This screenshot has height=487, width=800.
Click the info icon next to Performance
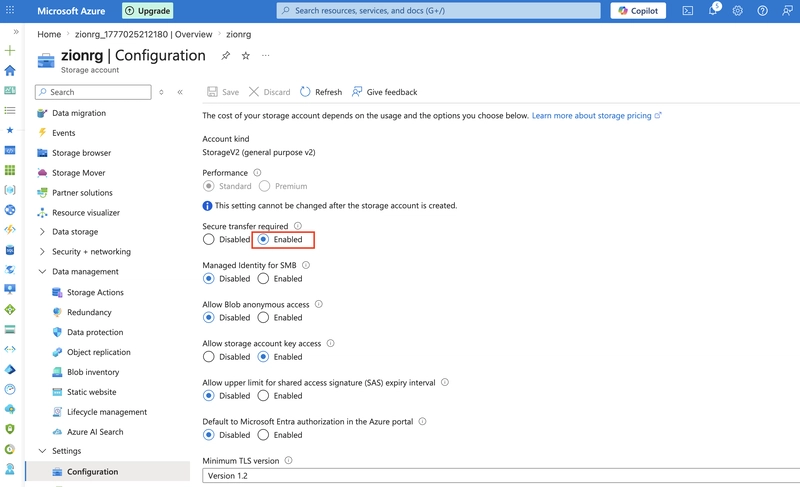(257, 173)
